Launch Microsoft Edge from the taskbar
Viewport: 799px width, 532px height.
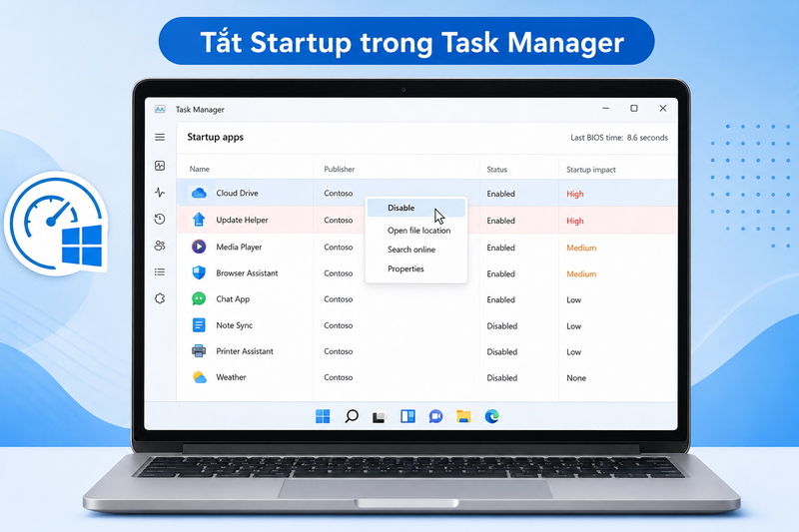coord(491,416)
